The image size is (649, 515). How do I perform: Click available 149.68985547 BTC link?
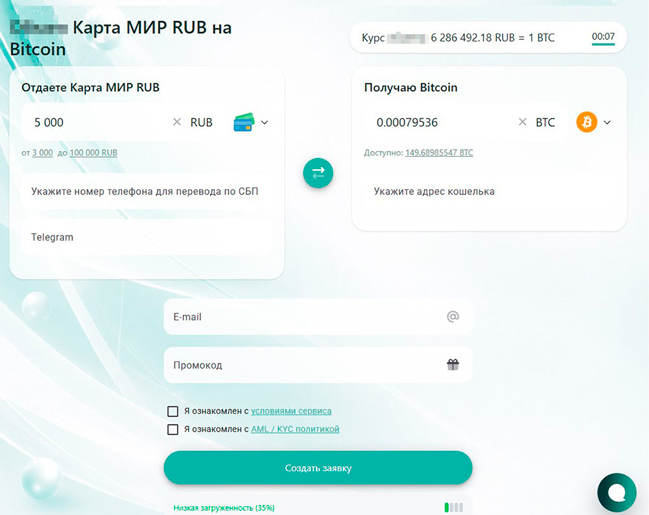click(x=439, y=153)
